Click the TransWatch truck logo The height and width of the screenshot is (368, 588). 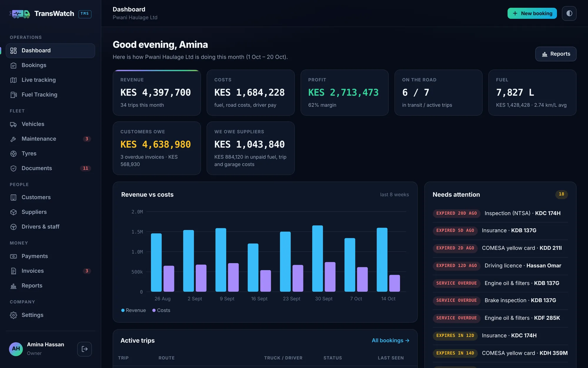(x=20, y=14)
